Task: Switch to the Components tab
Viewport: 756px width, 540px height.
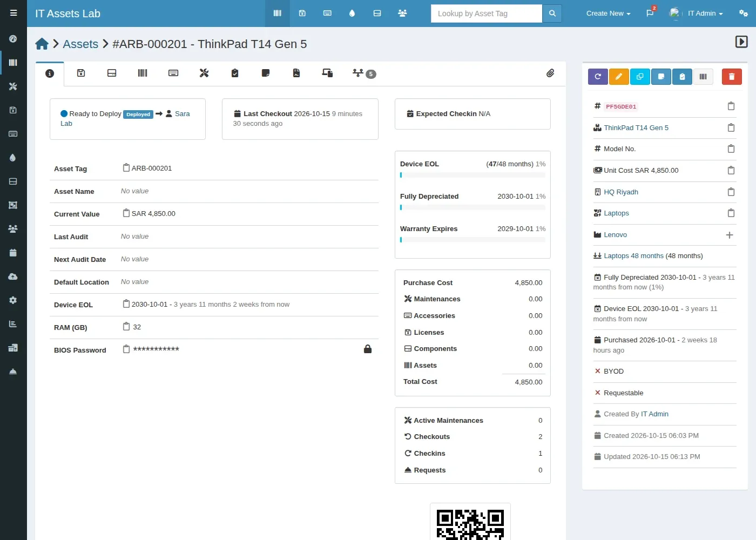Action: tap(112, 73)
